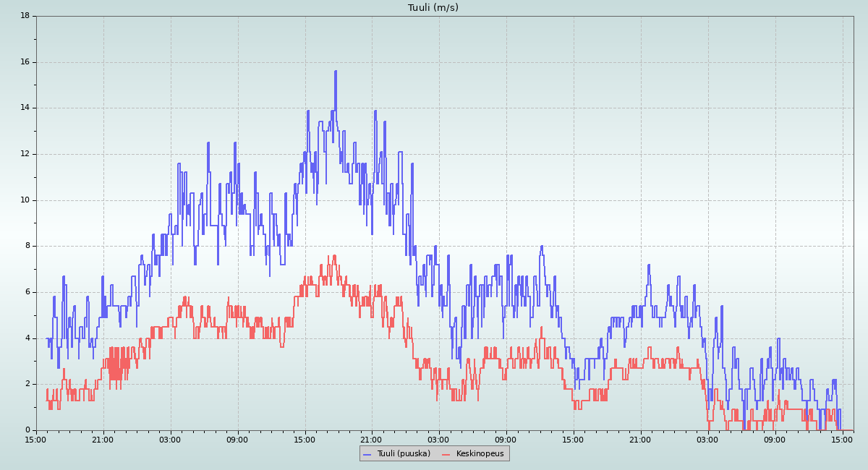Click the chart title Tuuli (m/s)
This screenshot has height=470, width=868.
[x=433, y=8]
